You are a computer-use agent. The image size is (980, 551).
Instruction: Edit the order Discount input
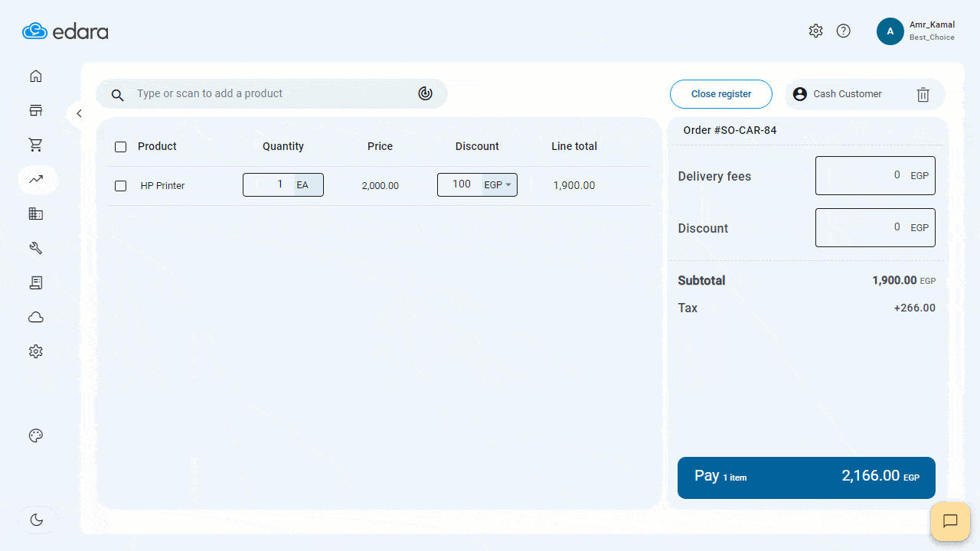(x=875, y=227)
